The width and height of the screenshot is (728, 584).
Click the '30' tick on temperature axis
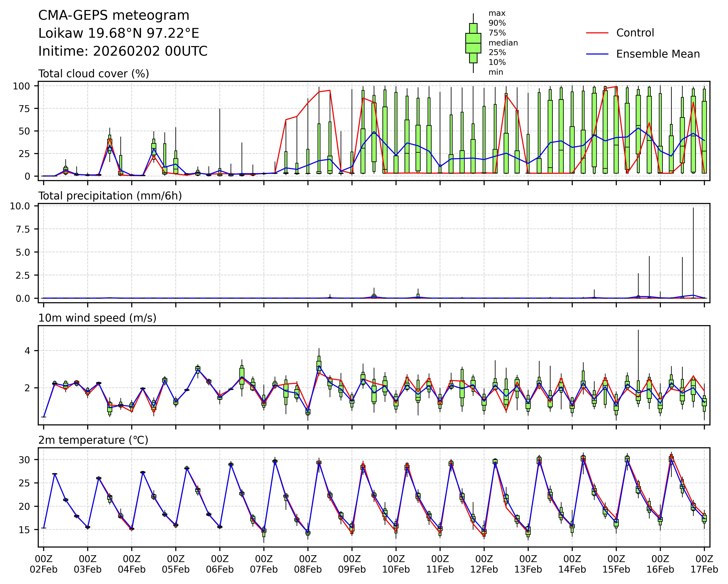click(x=24, y=460)
